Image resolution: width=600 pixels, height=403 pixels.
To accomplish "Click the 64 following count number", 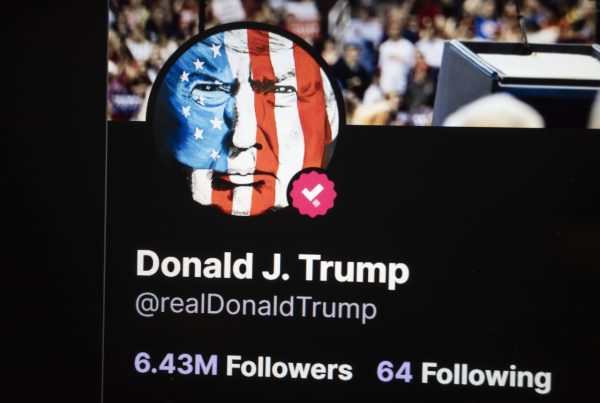I will [395, 371].
